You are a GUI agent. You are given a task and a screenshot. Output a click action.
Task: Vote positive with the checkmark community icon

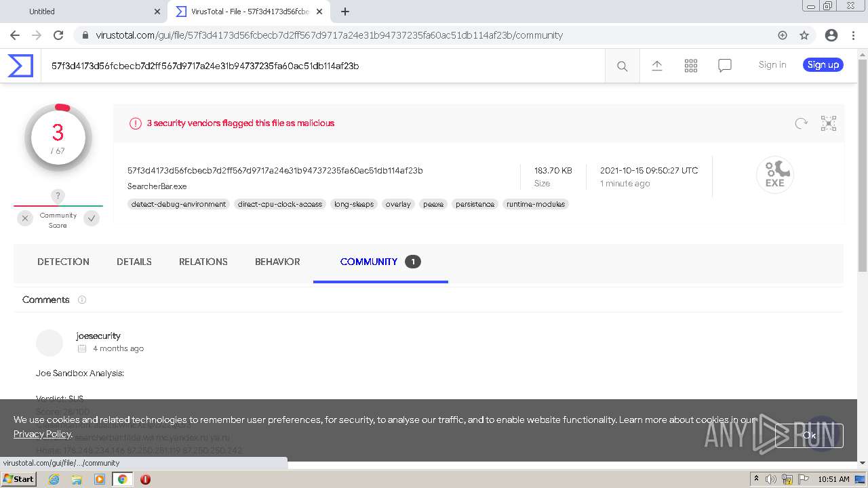(x=92, y=218)
